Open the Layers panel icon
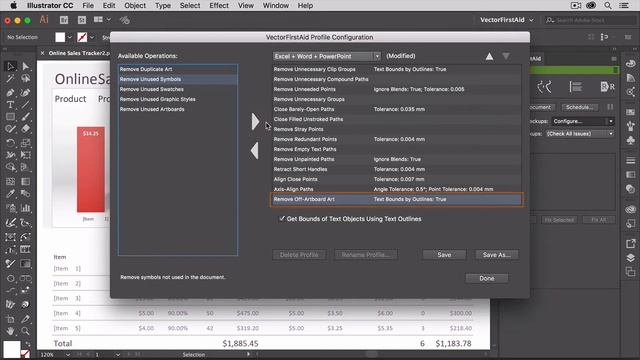 coord(631,258)
